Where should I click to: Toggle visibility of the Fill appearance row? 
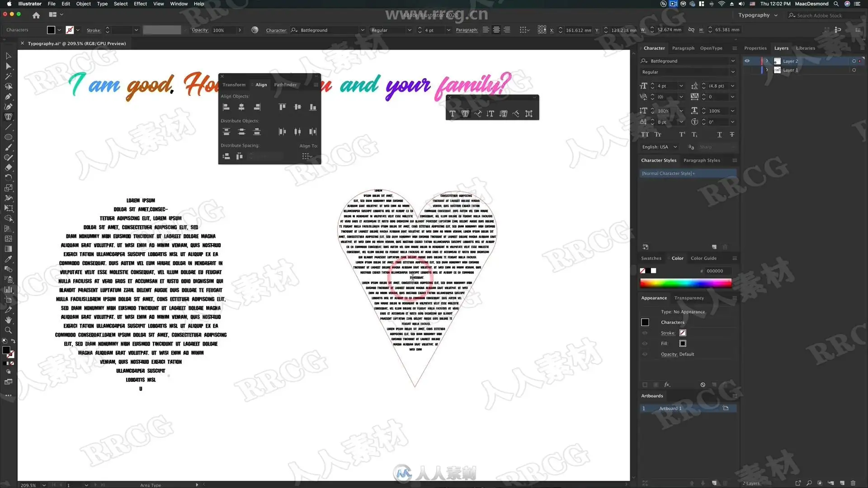coord(645,343)
